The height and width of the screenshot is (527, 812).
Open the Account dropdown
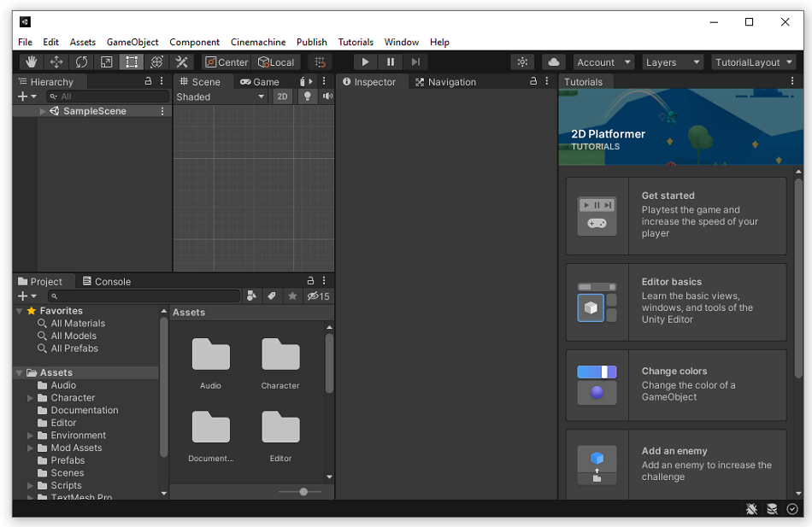(603, 62)
